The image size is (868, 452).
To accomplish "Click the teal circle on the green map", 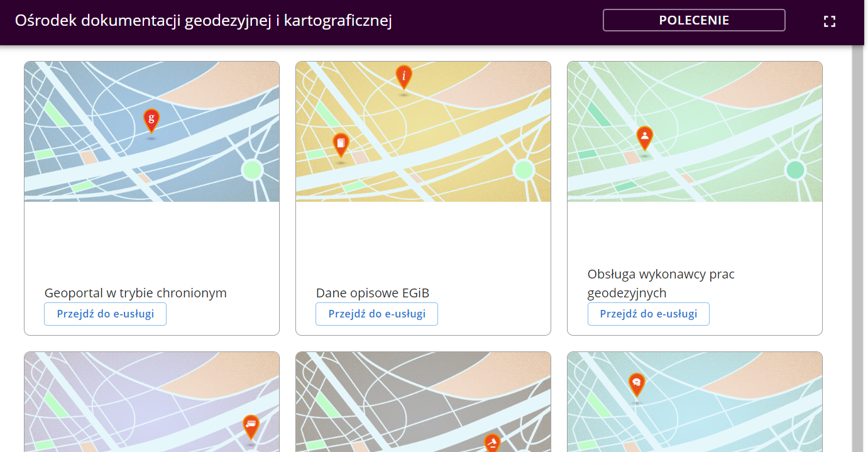I will pos(795,170).
